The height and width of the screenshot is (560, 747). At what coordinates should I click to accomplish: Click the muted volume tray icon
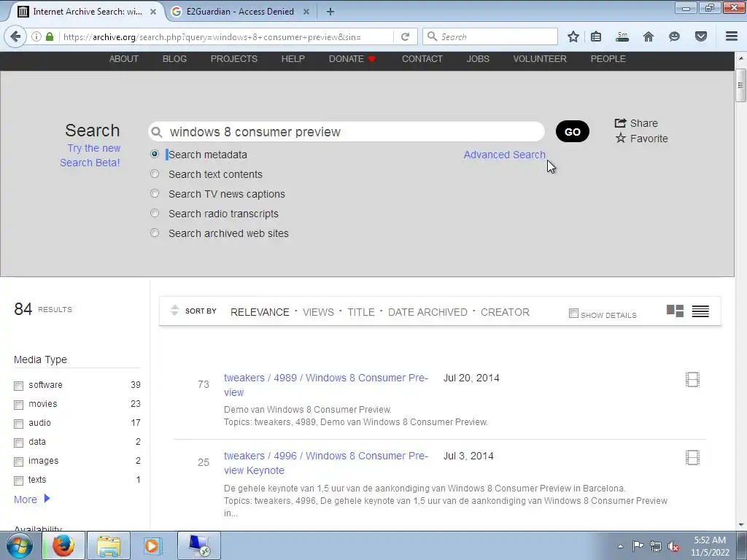click(x=673, y=546)
